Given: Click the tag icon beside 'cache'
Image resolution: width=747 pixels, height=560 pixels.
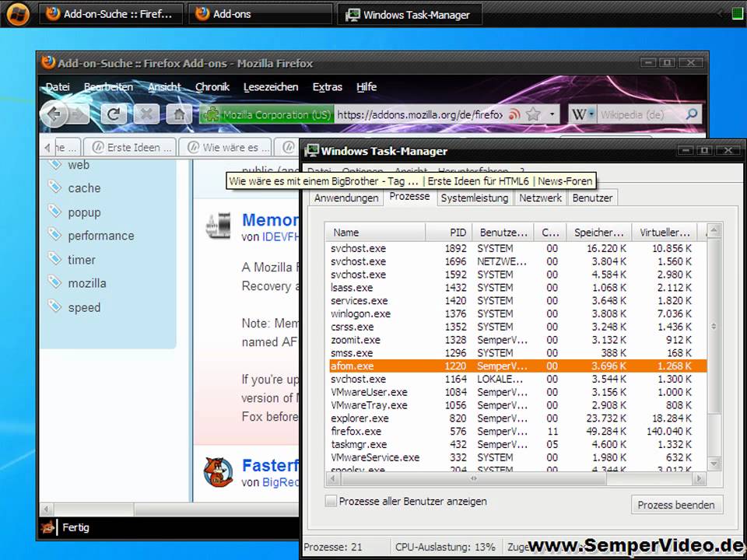Looking at the screenshot, I should [x=54, y=187].
